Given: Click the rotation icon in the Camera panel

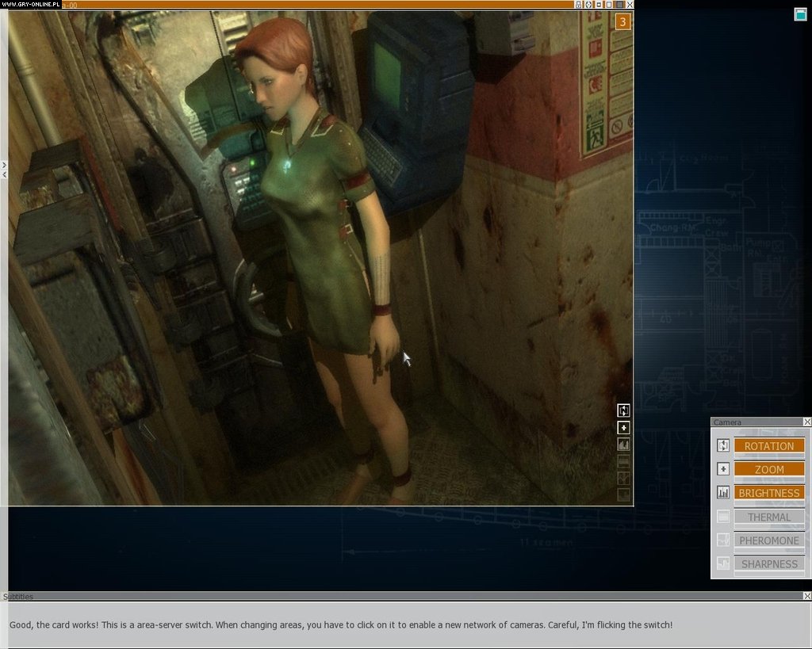Looking at the screenshot, I should tap(723, 445).
